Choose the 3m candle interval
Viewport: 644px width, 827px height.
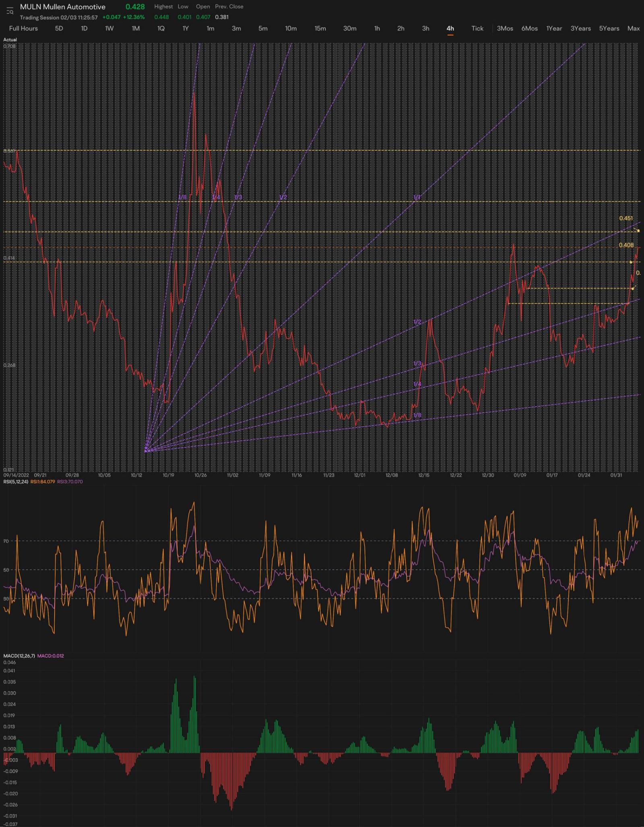pos(236,28)
